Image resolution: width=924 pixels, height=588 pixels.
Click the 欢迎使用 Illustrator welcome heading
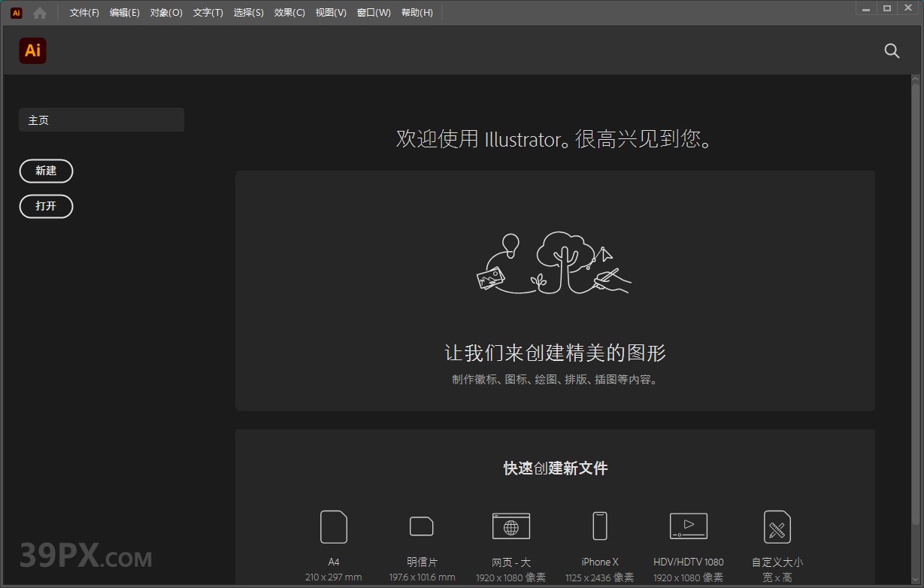pyautogui.click(x=555, y=139)
